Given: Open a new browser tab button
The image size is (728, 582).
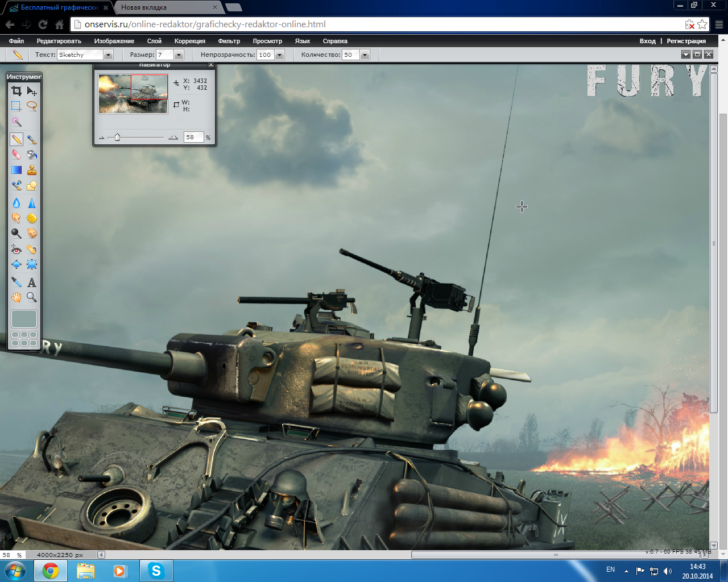Looking at the screenshot, I should [x=233, y=7].
